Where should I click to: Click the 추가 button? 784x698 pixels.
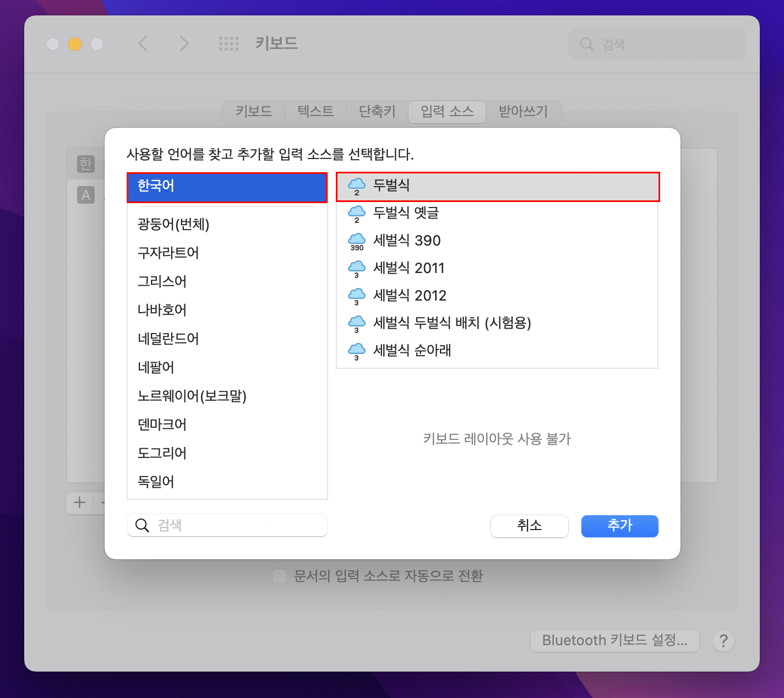pyautogui.click(x=620, y=526)
